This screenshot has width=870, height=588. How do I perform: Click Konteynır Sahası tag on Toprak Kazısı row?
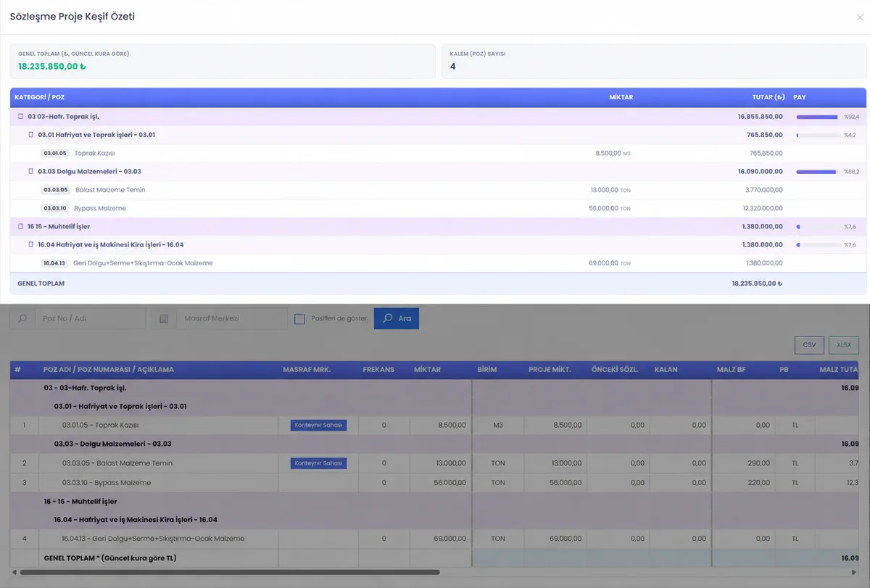pos(318,425)
